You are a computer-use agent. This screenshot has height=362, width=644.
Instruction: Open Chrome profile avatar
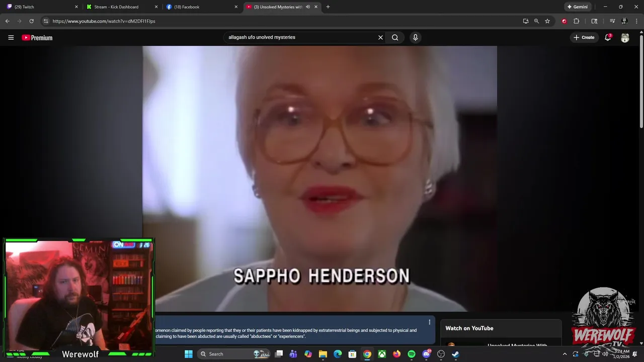click(x=624, y=21)
